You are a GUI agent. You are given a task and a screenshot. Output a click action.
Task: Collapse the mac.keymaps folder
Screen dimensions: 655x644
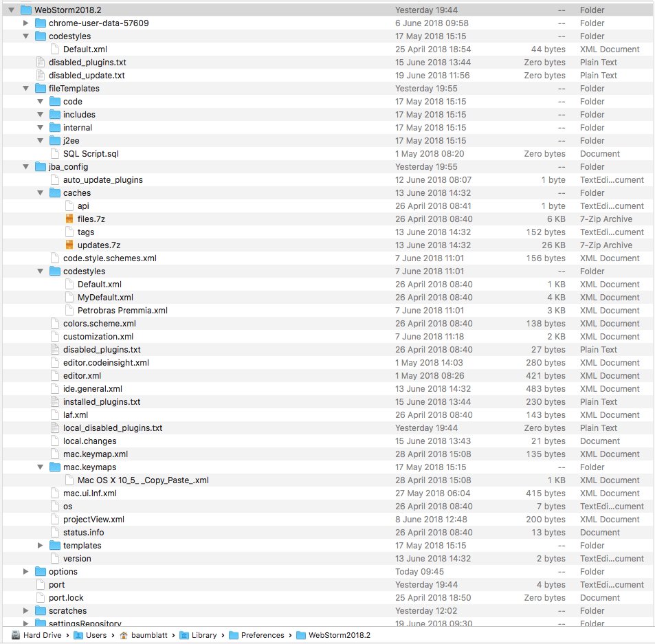pyautogui.click(x=40, y=467)
